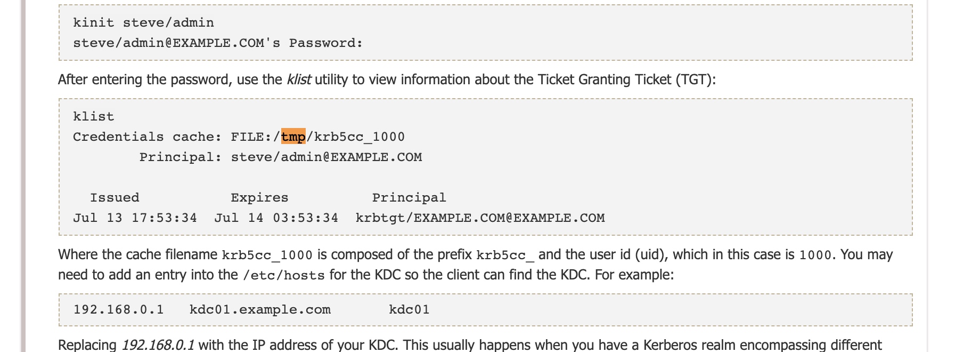The width and height of the screenshot is (980, 352).
Task: Click the 'Jul 13 17:53:34' issued timestamp
Action: pos(135,218)
